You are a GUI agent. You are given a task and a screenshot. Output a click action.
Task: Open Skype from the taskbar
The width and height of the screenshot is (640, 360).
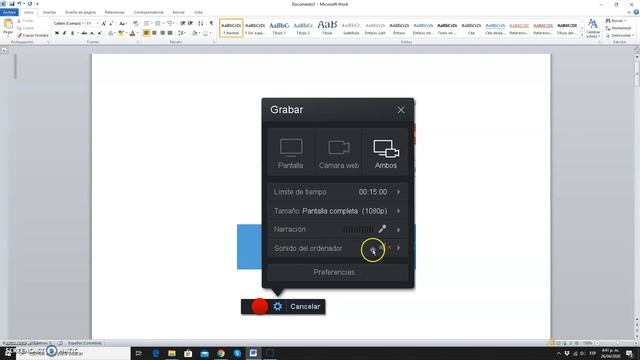pyautogui.click(x=237, y=353)
